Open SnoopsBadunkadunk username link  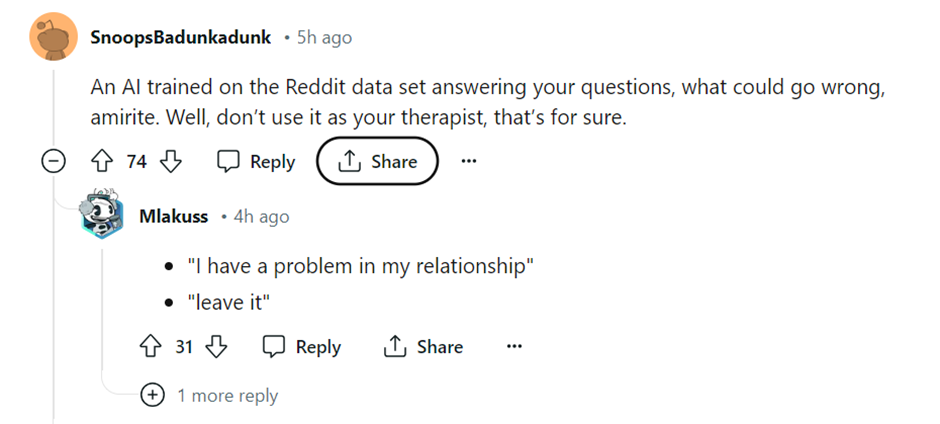179,37
